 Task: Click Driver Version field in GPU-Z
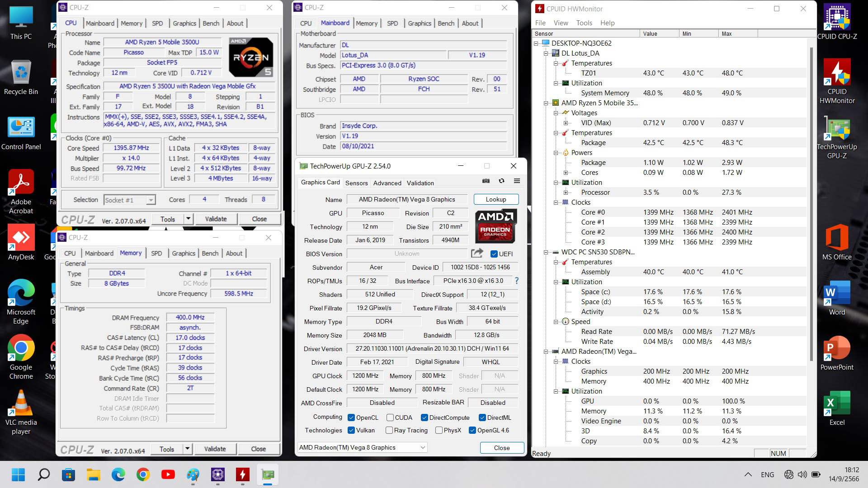point(432,348)
